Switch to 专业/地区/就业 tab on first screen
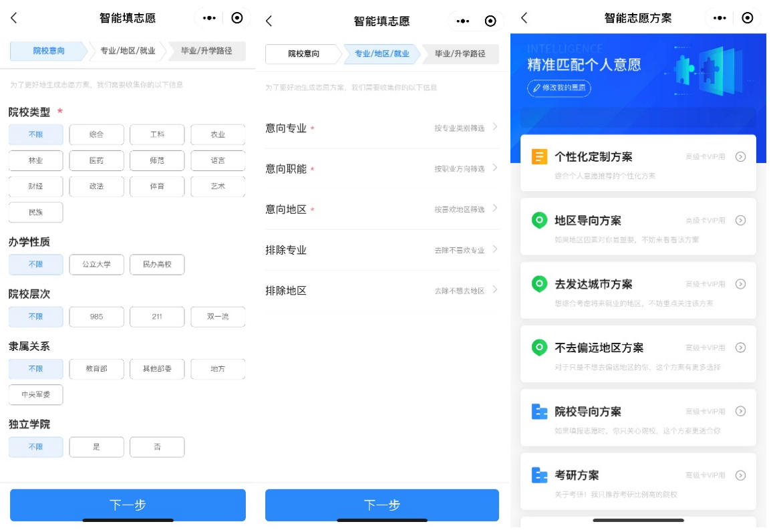The image size is (773, 532). [x=128, y=51]
